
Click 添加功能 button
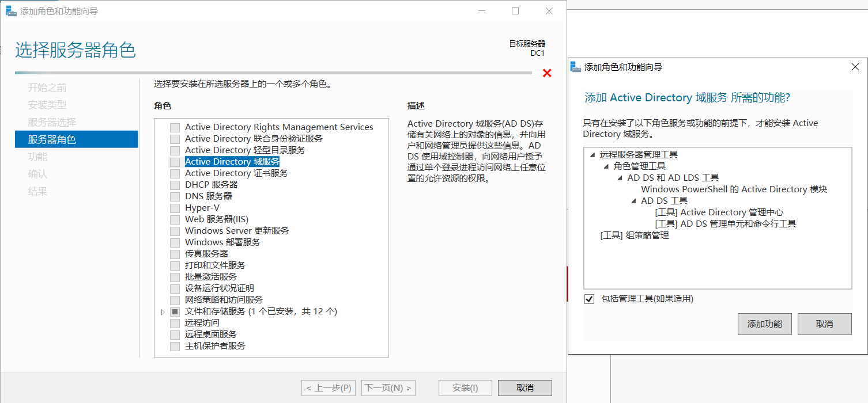pyautogui.click(x=765, y=324)
